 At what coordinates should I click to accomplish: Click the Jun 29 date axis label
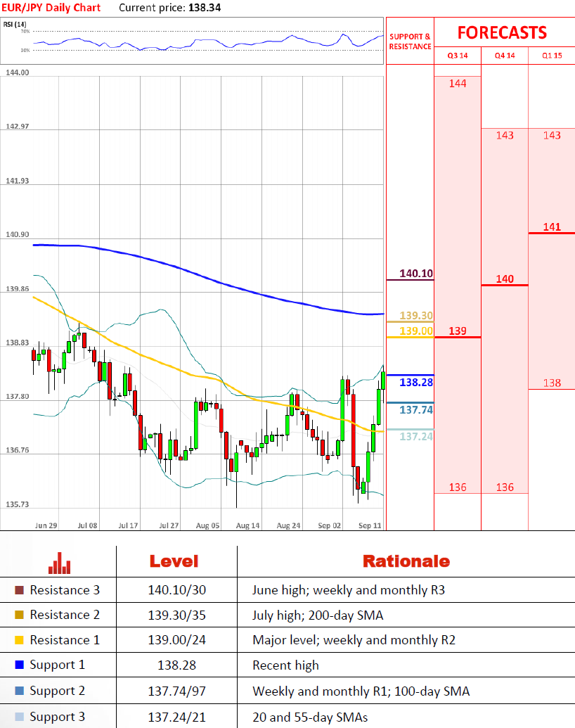(x=46, y=525)
